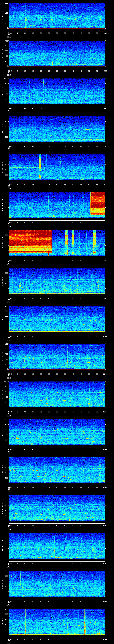The image size is (114, 644).
Task: Open the spectrogram panel starting at 19:09:00
Action: pyautogui.click(x=57, y=318)
